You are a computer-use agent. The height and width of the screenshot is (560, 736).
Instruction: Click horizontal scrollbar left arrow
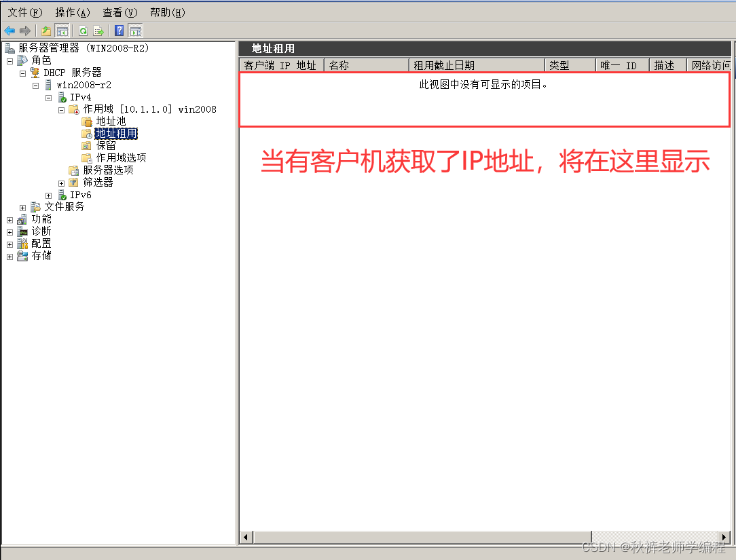246,537
